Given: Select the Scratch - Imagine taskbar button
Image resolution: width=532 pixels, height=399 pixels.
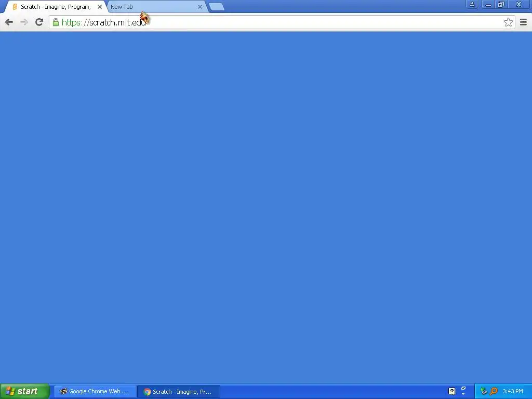Looking at the screenshot, I should (179, 392).
